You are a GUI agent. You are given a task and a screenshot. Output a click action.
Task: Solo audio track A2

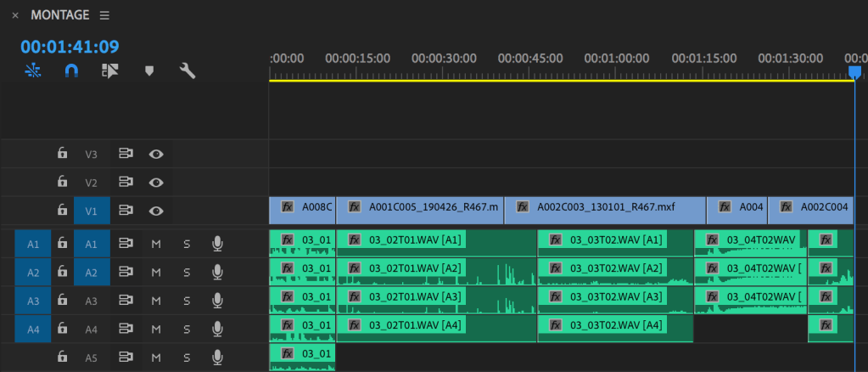point(187,273)
